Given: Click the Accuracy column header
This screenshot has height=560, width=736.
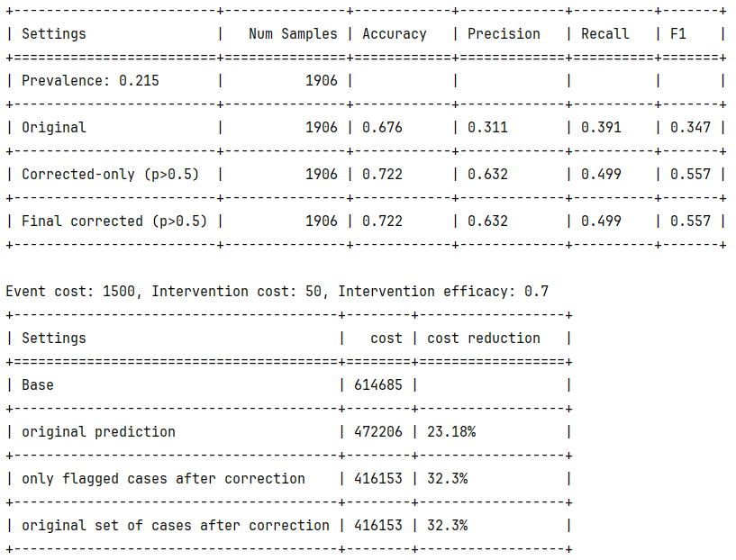Looking at the screenshot, I should point(394,34).
